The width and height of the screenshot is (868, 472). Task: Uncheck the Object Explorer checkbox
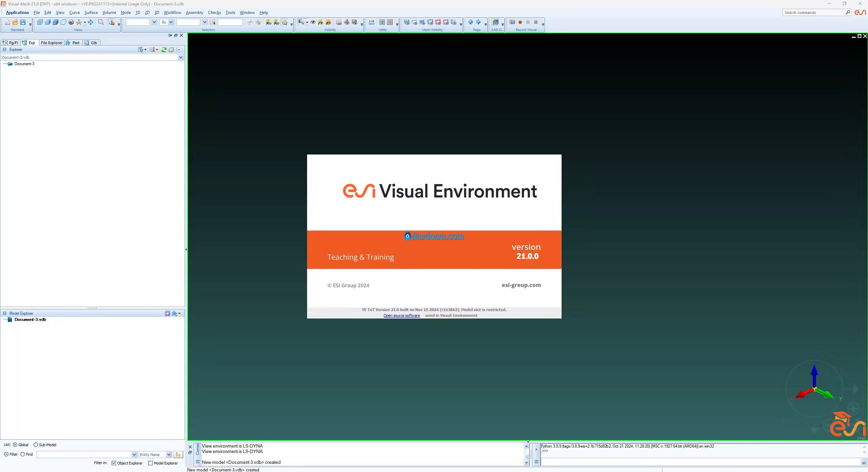coord(114,463)
